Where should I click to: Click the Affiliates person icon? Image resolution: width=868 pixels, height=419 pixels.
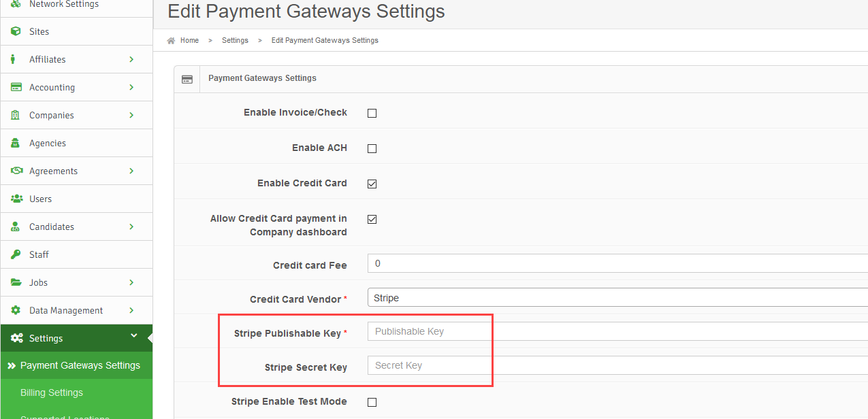coord(13,59)
